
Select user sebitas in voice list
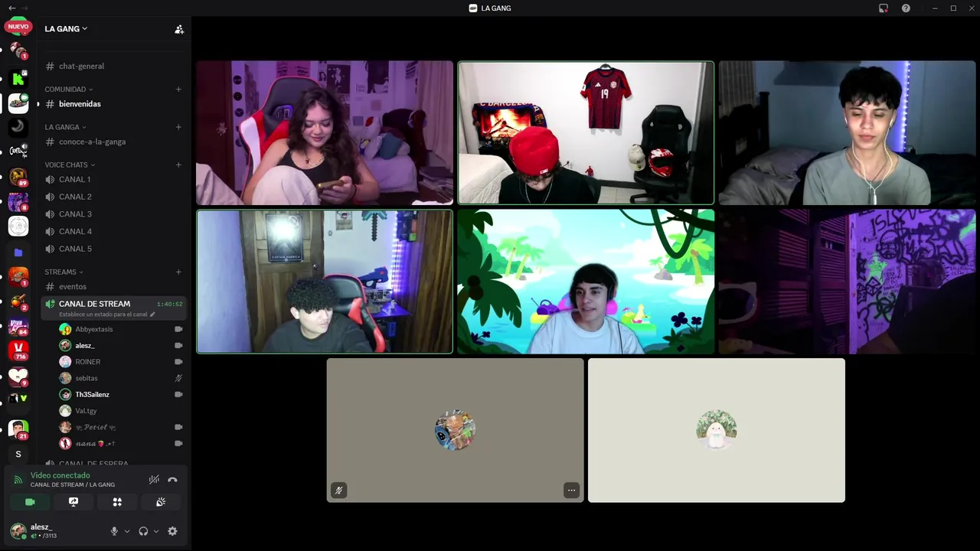[121, 378]
